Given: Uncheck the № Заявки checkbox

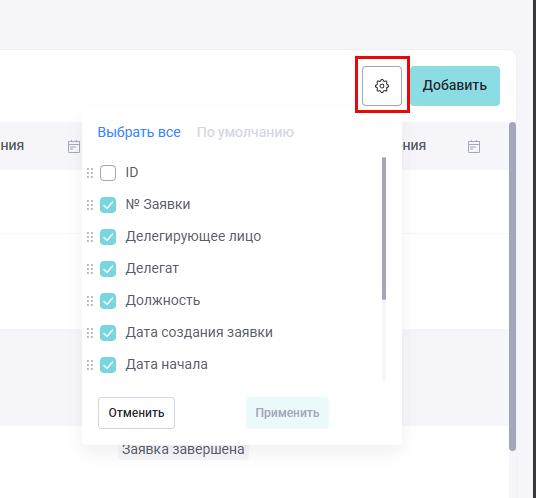Looking at the screenshot, I should 108,205.
